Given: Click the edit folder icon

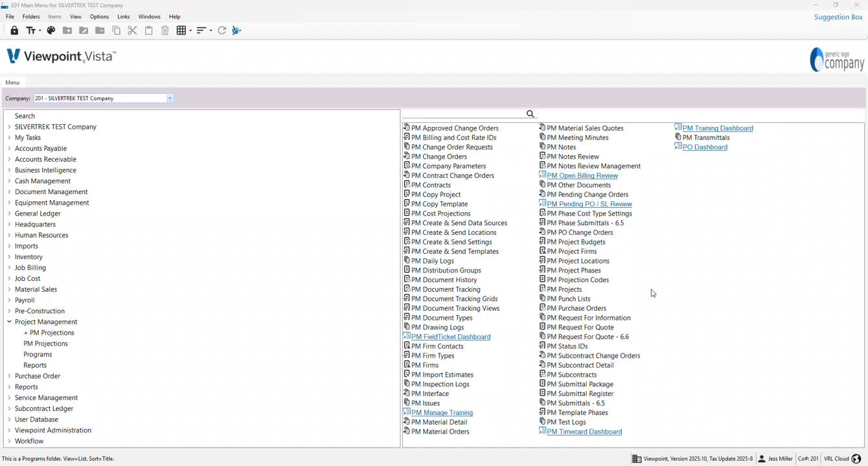Looking at the screenshot, I should (x=84, y=30).
